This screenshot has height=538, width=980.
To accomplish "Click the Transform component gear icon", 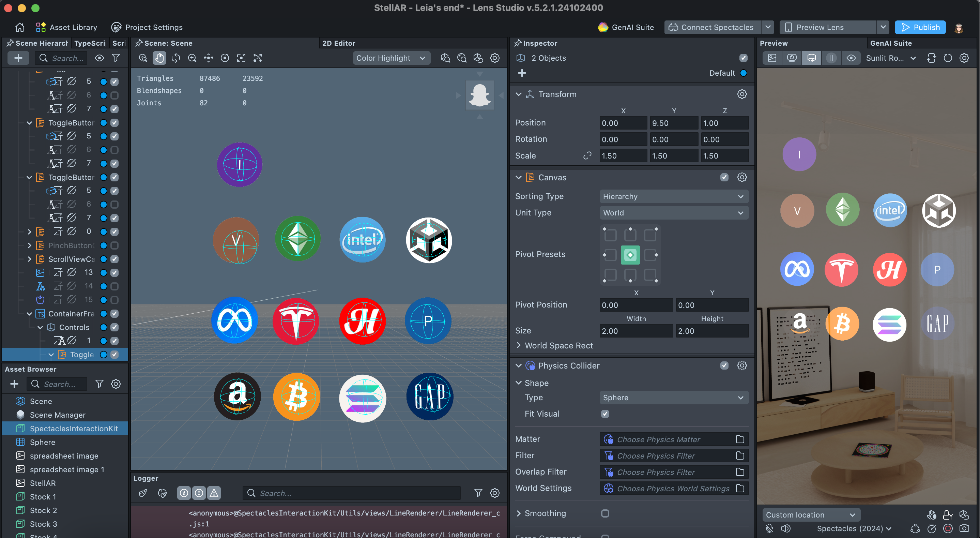I will 741,94.
